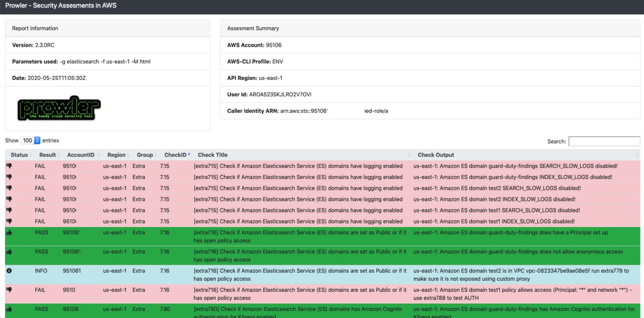The height and width of the screenshot is (318, 644).
Task: Click thumbs-down icon for test2 SEARCH_SLOW_LOGS row
Action: click(x=9, y=188)
